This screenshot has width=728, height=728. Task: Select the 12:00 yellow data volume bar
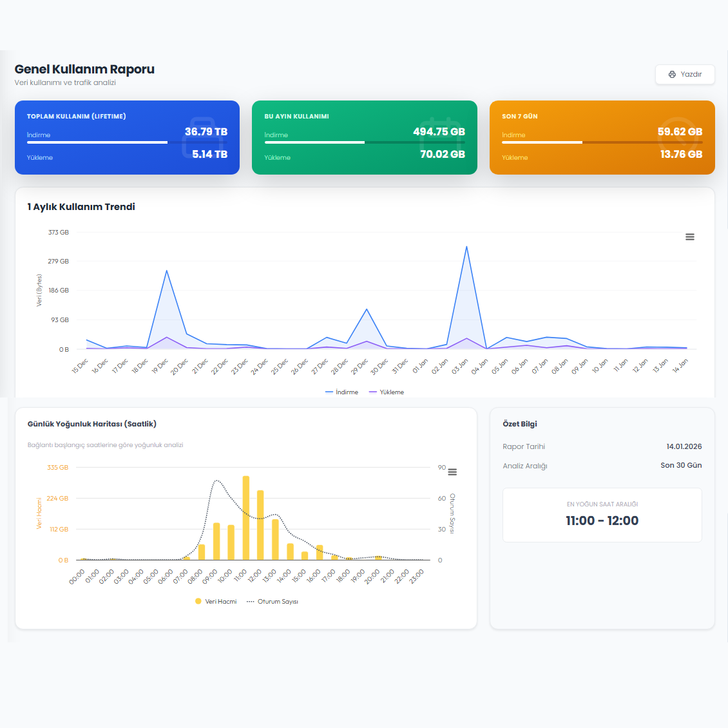[260, 525]
